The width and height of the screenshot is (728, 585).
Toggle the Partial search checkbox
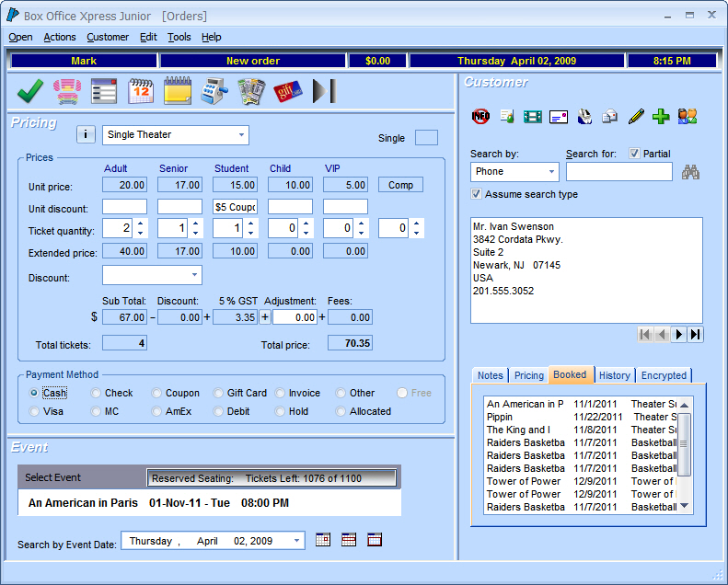pos(635,154)
